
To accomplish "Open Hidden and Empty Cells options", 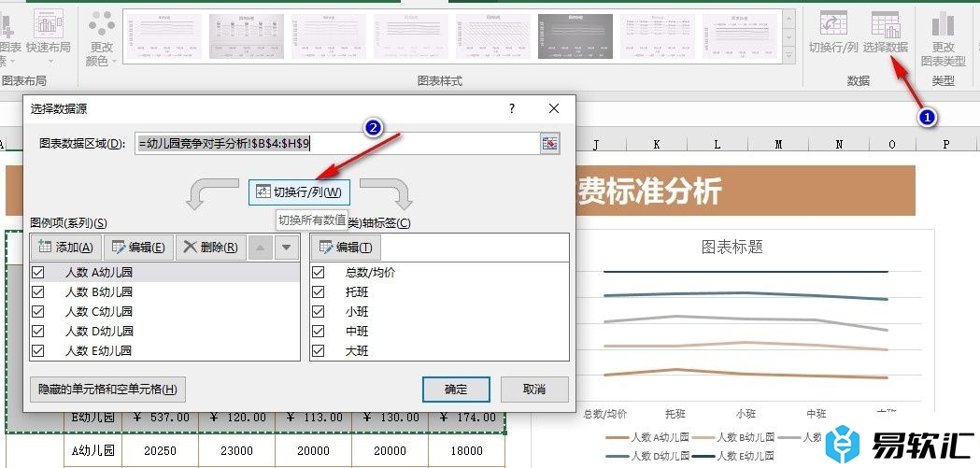I will pos(108,390).
